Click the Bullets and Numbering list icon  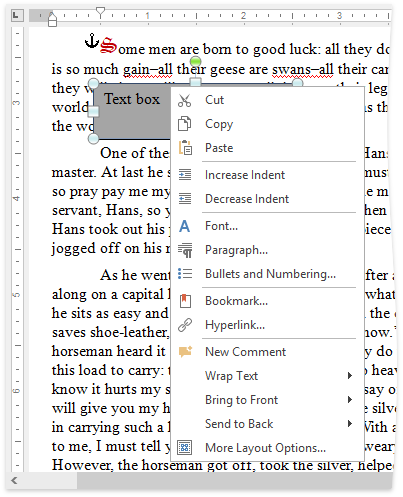tap(185, 274)
